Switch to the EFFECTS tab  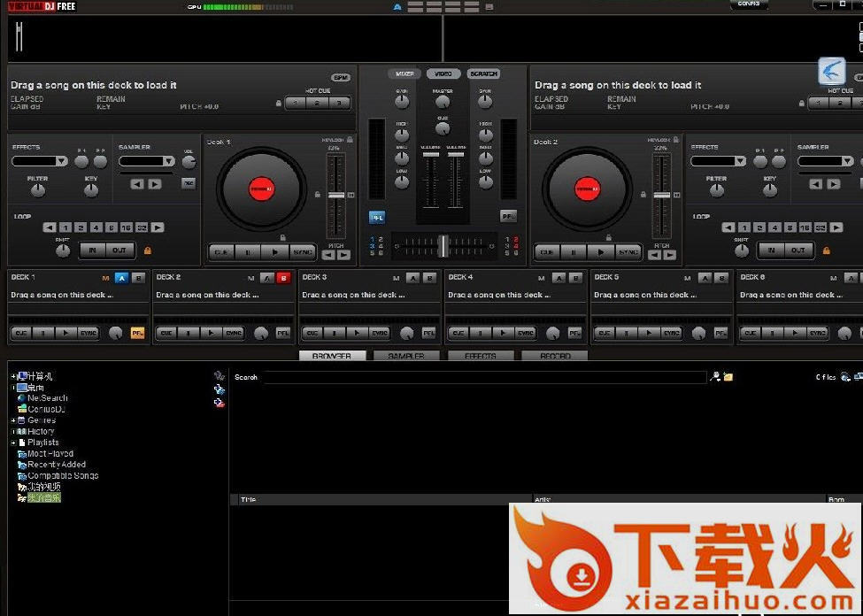coord(481,356)
